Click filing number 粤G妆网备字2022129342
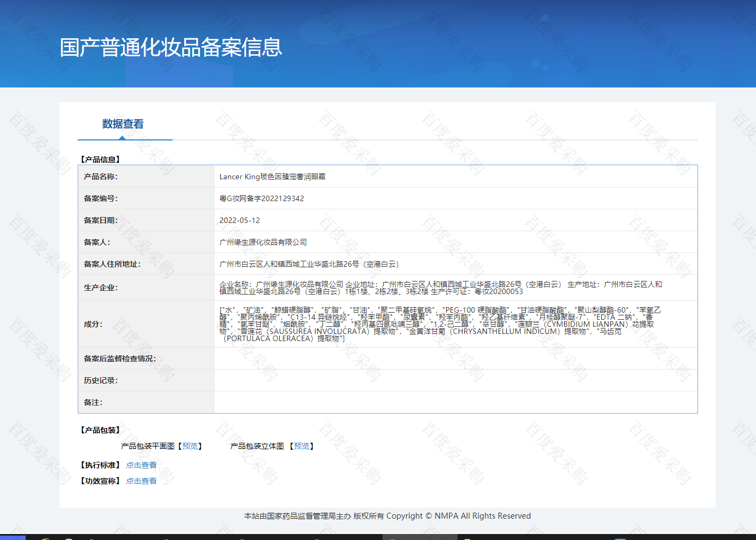The image size is (756, 540). point(262,198)
